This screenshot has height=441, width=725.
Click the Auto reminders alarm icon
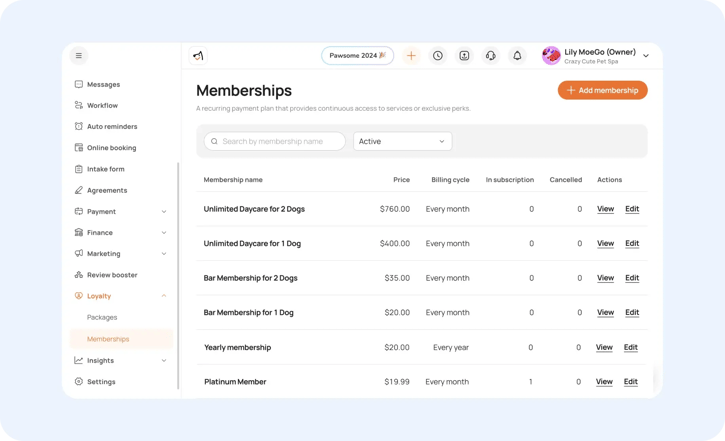click(x=79, y=126)
